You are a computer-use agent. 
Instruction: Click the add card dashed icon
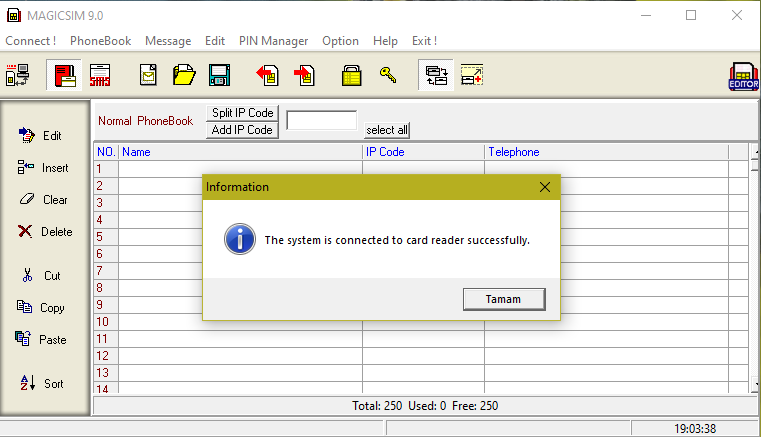point(472,75)
